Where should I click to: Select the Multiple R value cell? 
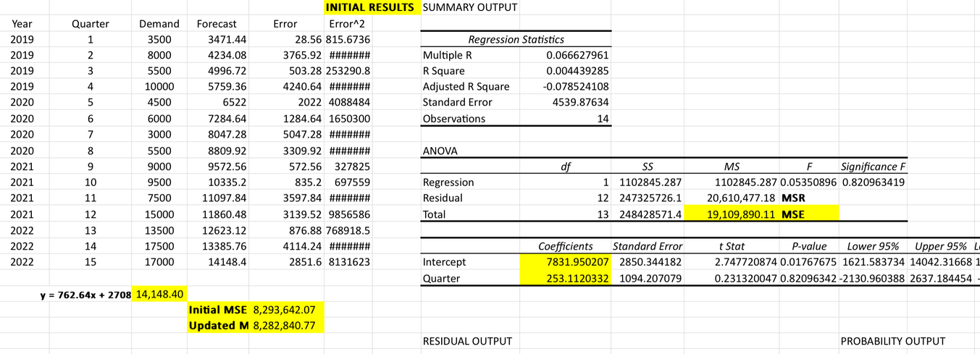tap(577, 56)
